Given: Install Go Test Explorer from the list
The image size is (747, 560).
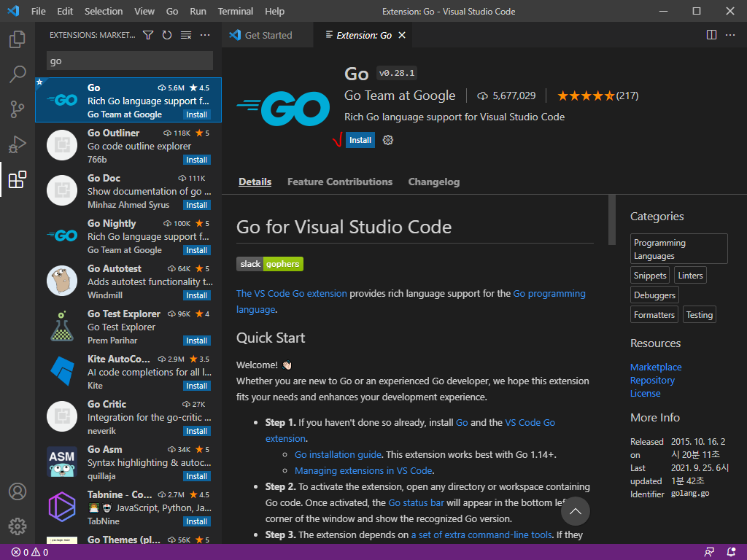Looking at the screenshot, I should click(x=197, y=341).
